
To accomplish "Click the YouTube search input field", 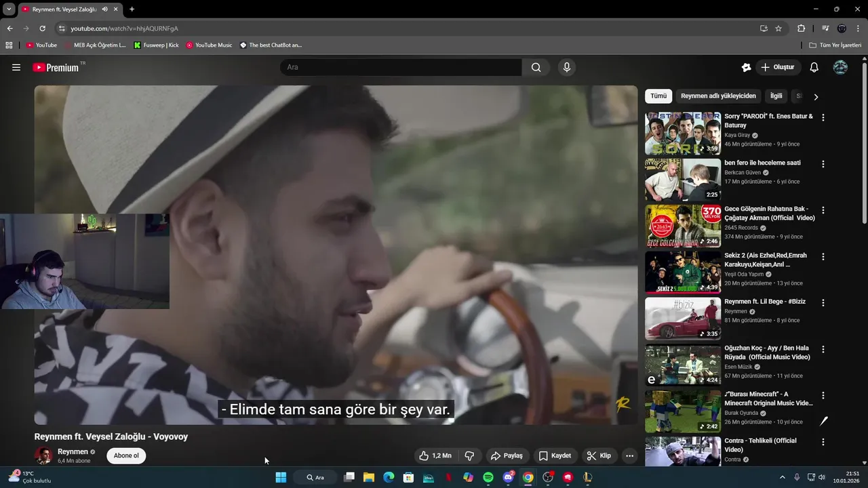I will tap(400, 67).
